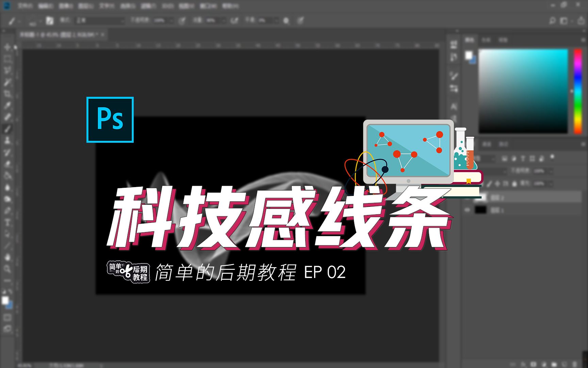The image size is (588, 368).
Task: Click the toolbar foreground color swatch
Action: [x=5, y=301]
